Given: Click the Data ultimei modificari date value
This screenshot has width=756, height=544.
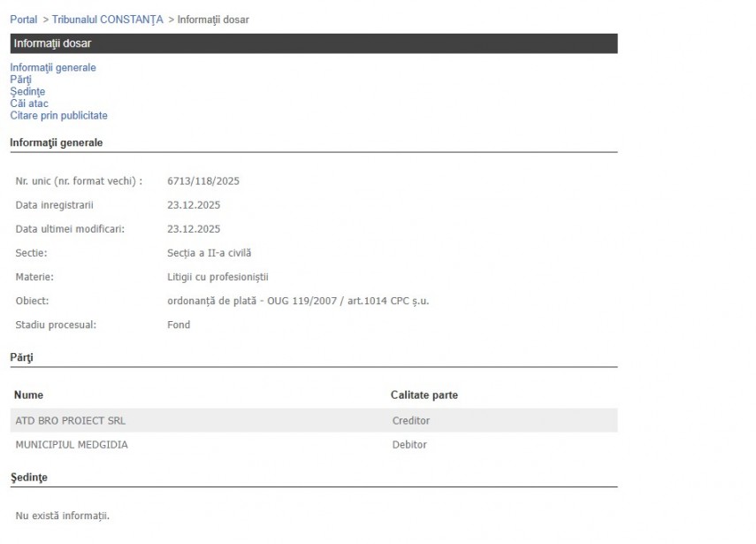Looking at the screenshot, I should (x=194, y=229).
